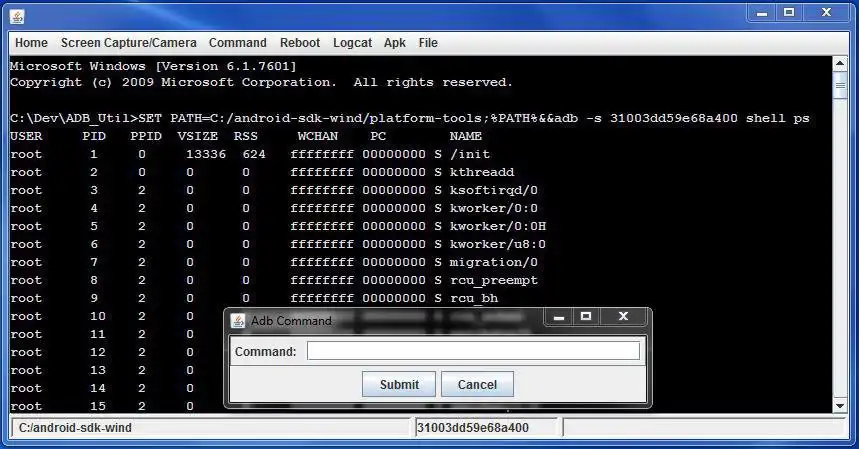Click the Submit button
Viewport: 859px width, 449px height.
pos(399,384)
